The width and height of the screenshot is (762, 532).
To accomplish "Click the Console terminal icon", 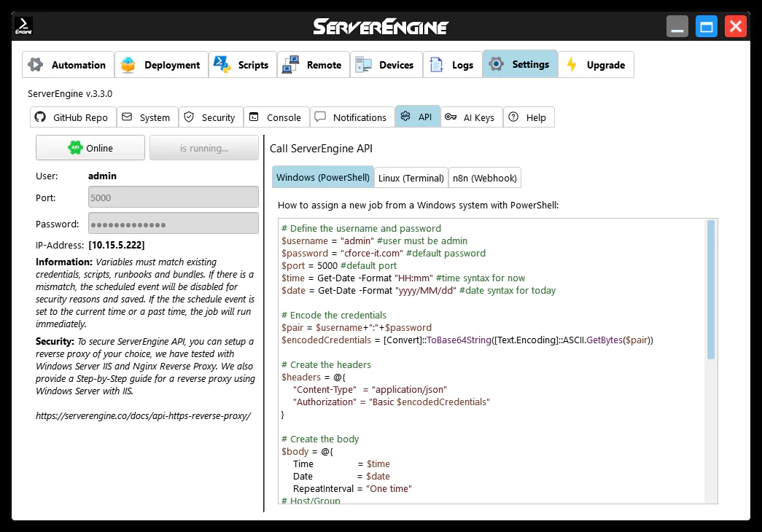I will pyautogui.click(x=254, y=117).
